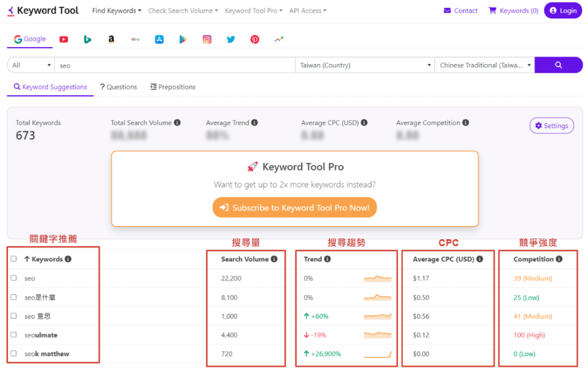Select the Amazon keyword source icon

click(x=111, y=40)
